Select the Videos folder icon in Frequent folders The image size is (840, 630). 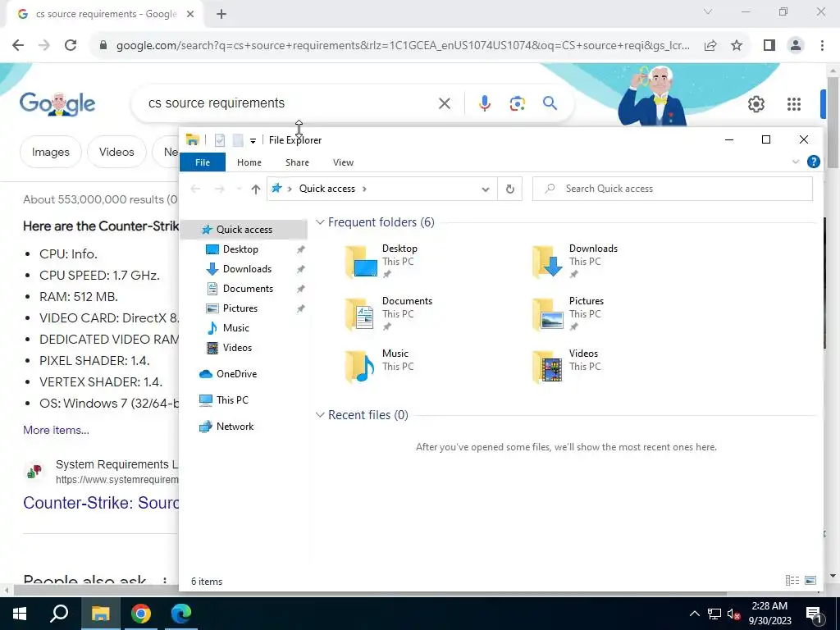tap(547, 366)
